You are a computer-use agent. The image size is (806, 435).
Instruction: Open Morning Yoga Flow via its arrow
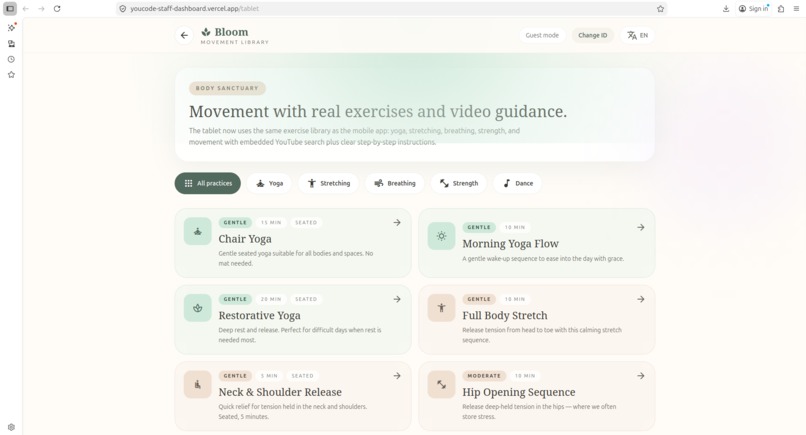coord(640,227)
